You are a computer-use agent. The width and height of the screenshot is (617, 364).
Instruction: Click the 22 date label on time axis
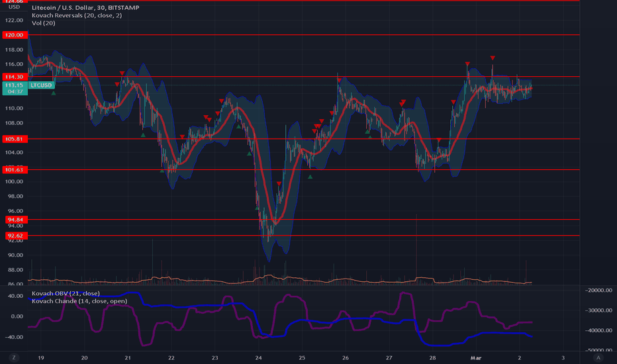click(171, 357)
